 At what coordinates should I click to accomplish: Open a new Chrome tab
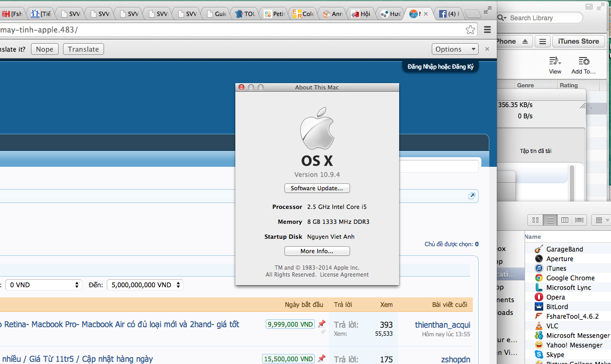tap(473, 14)
